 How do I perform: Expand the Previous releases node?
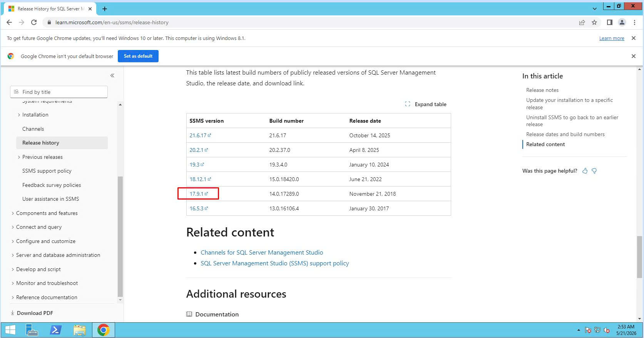[x=19, y=157]
